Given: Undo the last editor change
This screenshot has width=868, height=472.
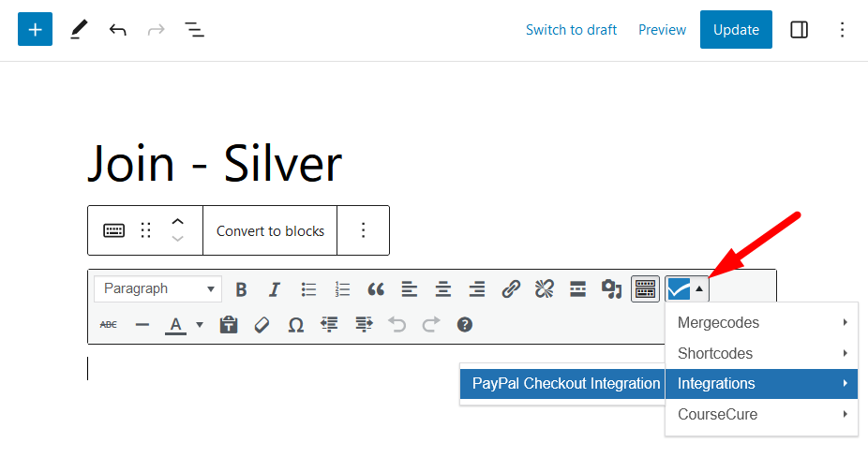Looking at the screenshot, I should [117, 29].
